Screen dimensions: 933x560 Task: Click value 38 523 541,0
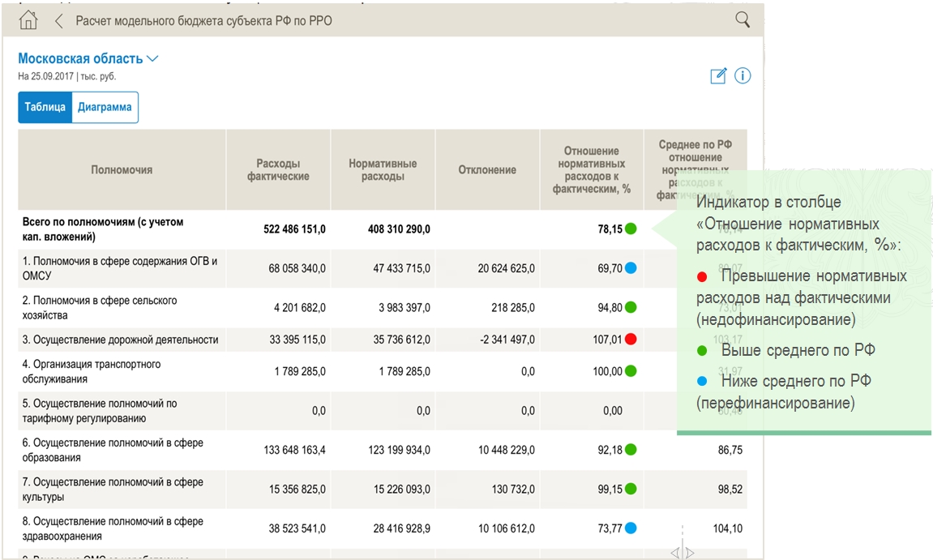coord(297,528)
